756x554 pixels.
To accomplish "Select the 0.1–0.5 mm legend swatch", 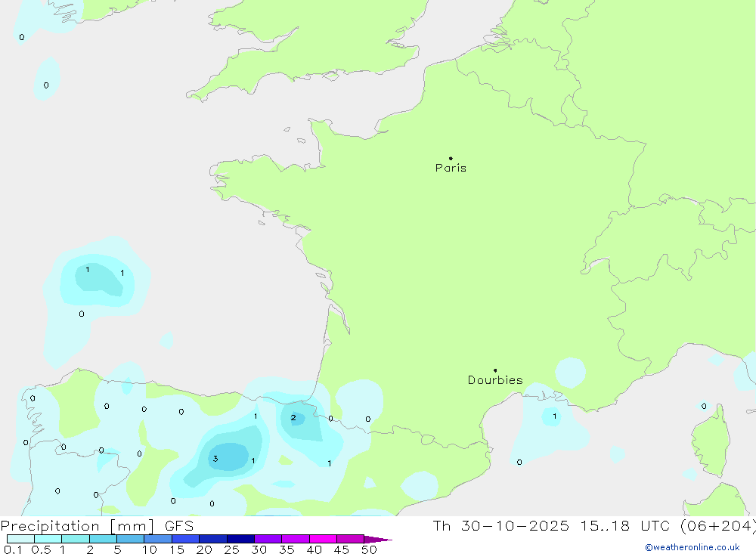I will point(20,539).
